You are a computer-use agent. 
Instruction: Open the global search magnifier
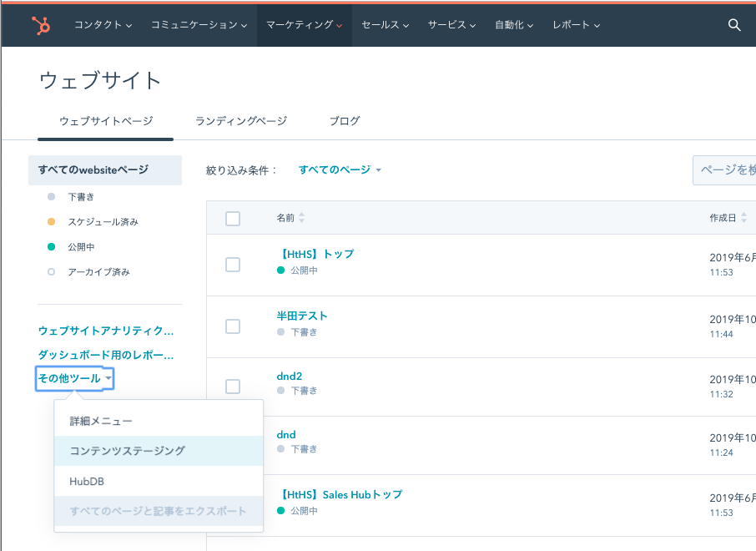[x=733, y=24]
